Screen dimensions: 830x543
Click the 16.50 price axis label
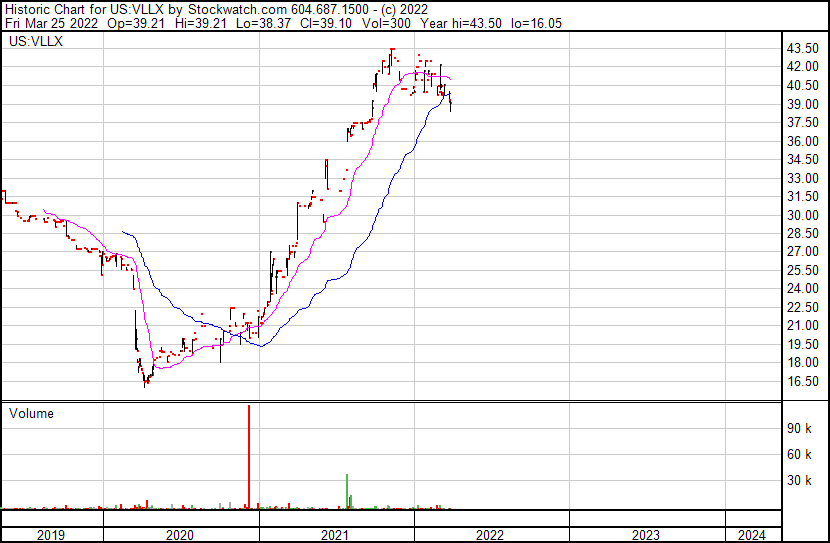pos(803,381)
